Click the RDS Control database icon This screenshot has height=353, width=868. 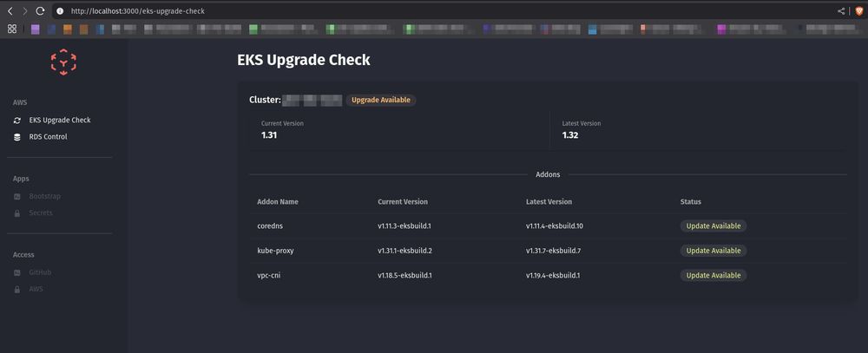17,137
